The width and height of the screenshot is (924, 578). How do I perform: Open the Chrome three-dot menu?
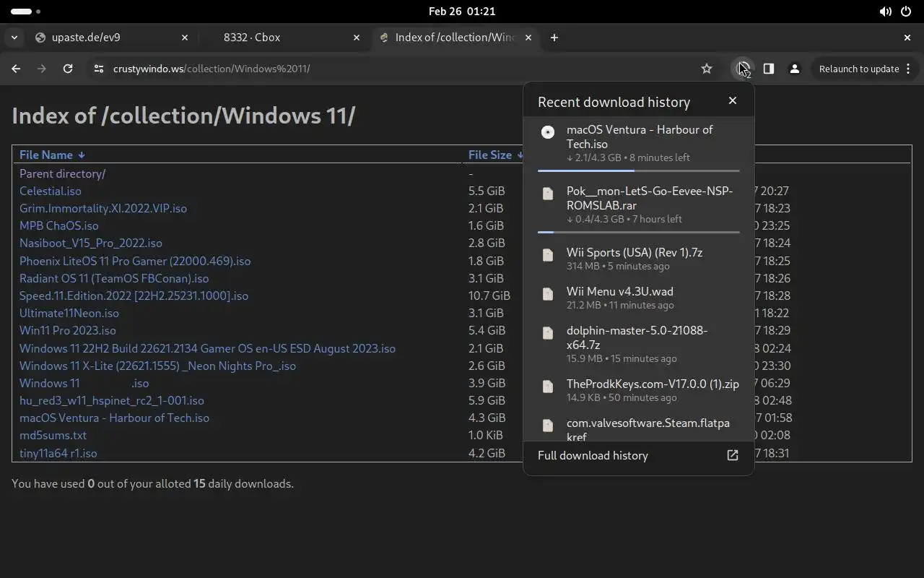[908, 69]
